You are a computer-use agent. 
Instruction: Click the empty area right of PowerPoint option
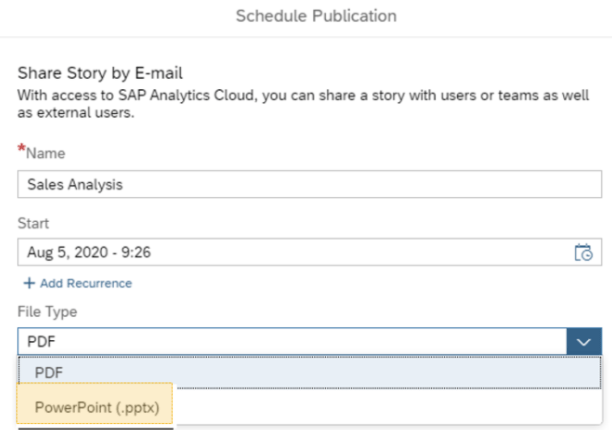[400, 406]
